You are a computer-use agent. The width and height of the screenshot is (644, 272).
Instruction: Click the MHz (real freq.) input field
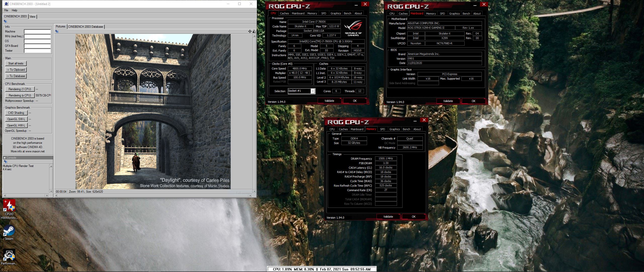37,36
